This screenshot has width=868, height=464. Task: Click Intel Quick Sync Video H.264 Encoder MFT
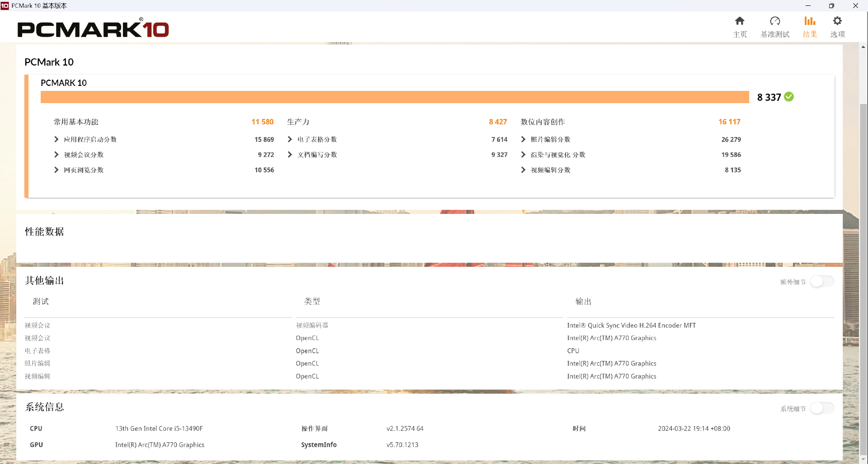tap(631, 325)
